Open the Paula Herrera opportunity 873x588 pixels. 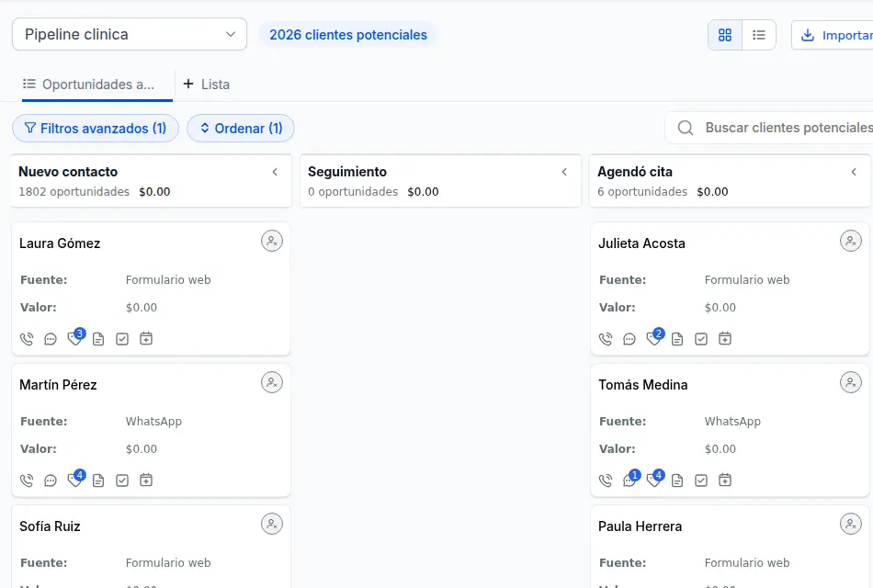click(641, 526)
